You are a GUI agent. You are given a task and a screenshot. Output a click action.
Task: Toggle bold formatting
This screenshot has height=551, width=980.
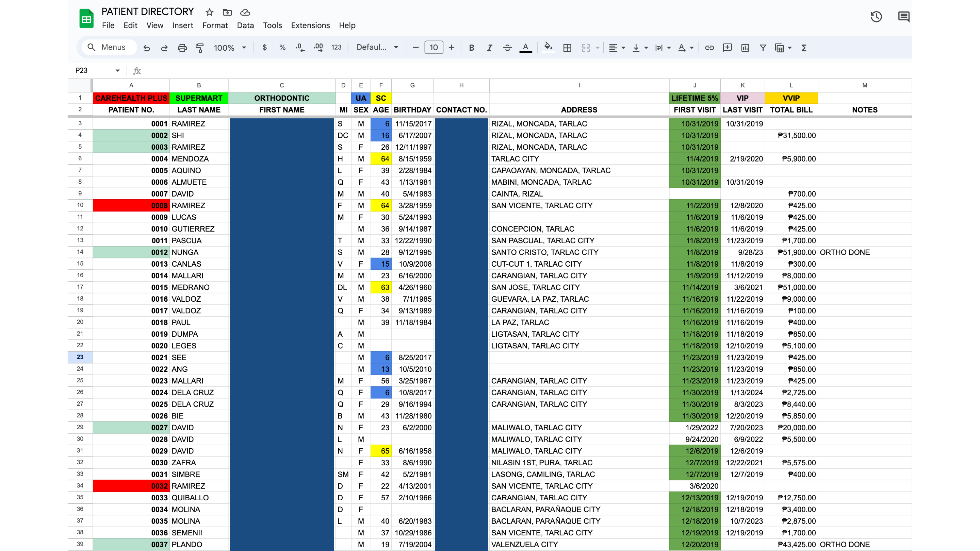click(471, 48)
